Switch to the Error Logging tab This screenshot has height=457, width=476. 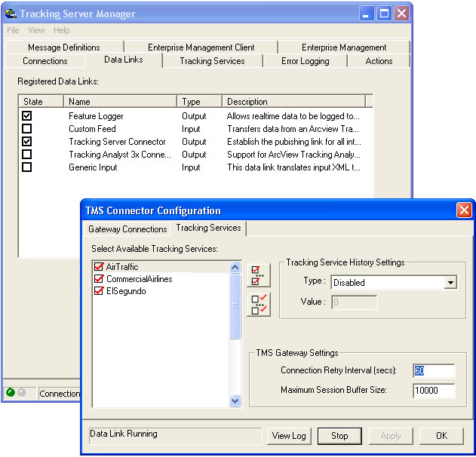tap(305, 61)
